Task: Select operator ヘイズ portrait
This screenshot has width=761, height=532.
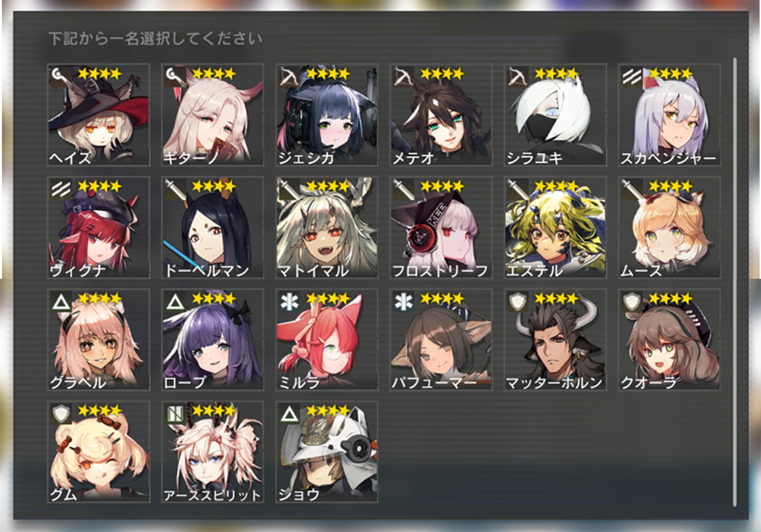Action: (x=98, y=115)
